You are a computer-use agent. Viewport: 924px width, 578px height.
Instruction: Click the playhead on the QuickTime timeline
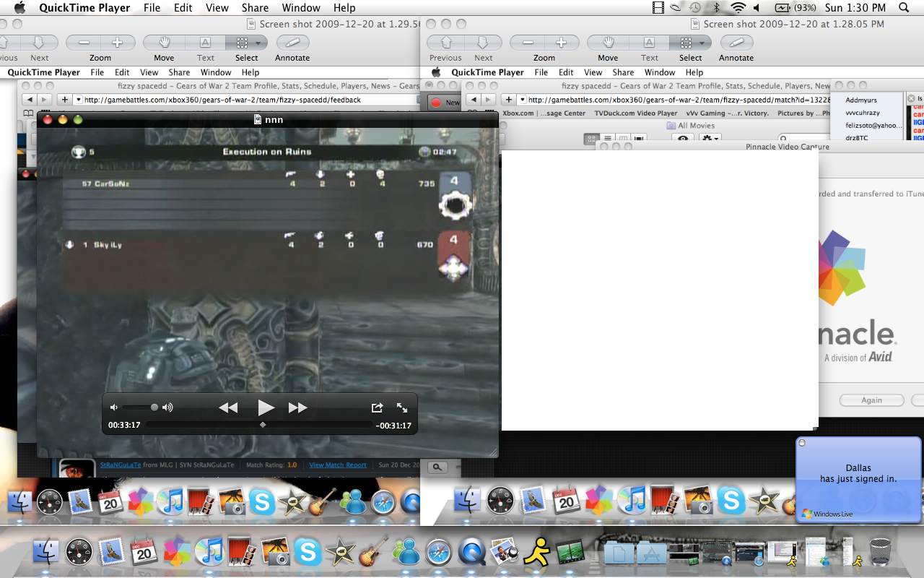[263, 425]
